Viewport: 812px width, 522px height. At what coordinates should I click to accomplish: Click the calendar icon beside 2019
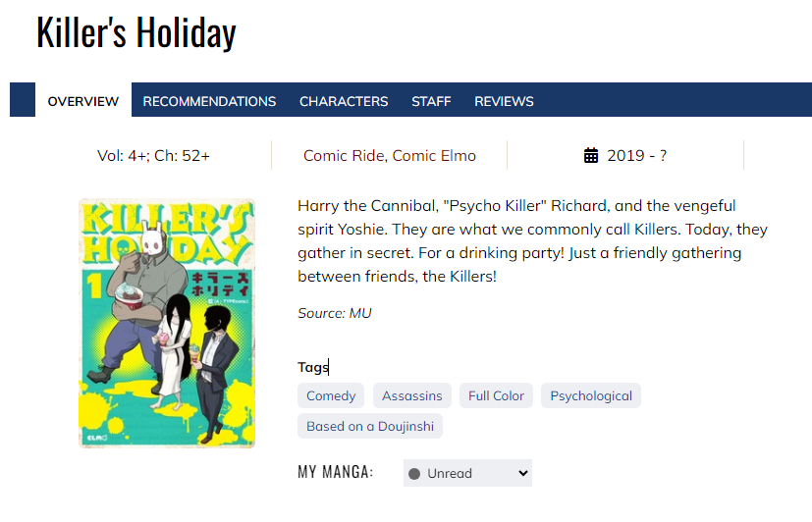591,155
